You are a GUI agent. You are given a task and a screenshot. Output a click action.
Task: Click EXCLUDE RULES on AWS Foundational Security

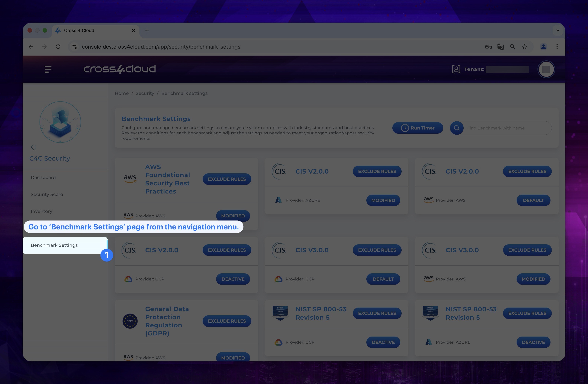tap(227, 179)
